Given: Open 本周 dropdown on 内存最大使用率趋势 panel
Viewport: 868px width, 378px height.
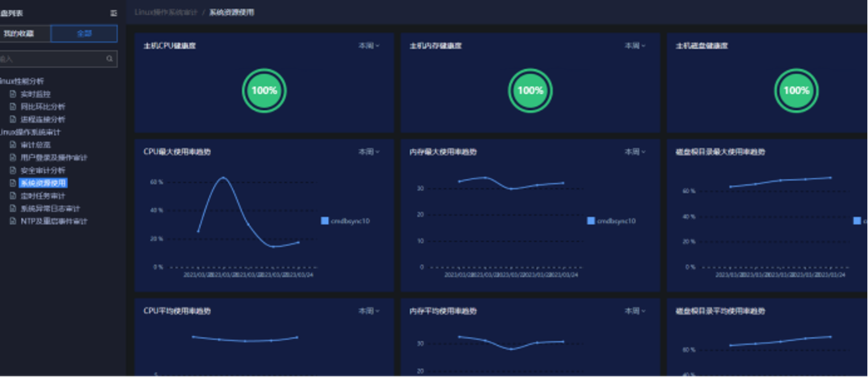Looking at the screenshot, I should point(635,151).
